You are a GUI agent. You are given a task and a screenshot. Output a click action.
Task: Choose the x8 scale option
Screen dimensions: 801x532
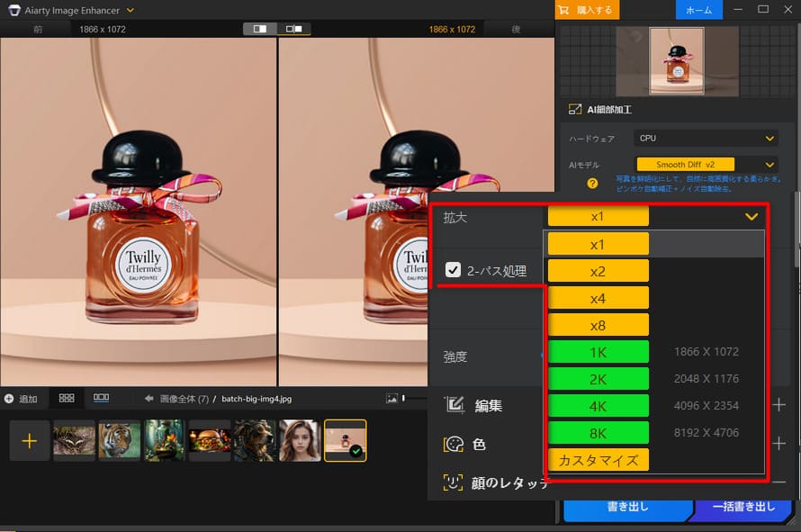point(598,325)
